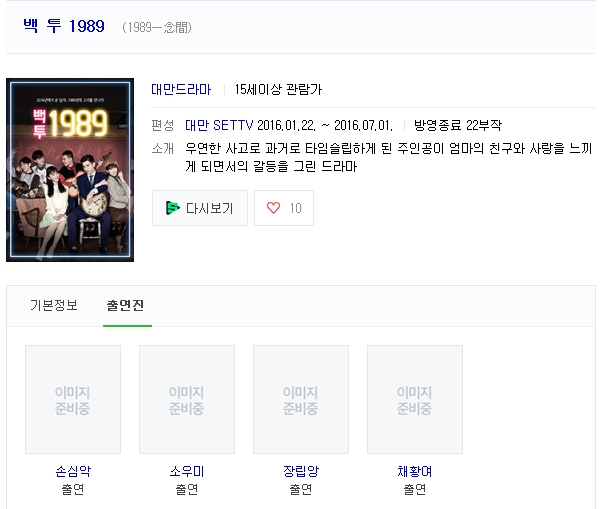This screenshot has width=604, height=509.
Task: Click the like count 10
Action: tap(295, 208)
